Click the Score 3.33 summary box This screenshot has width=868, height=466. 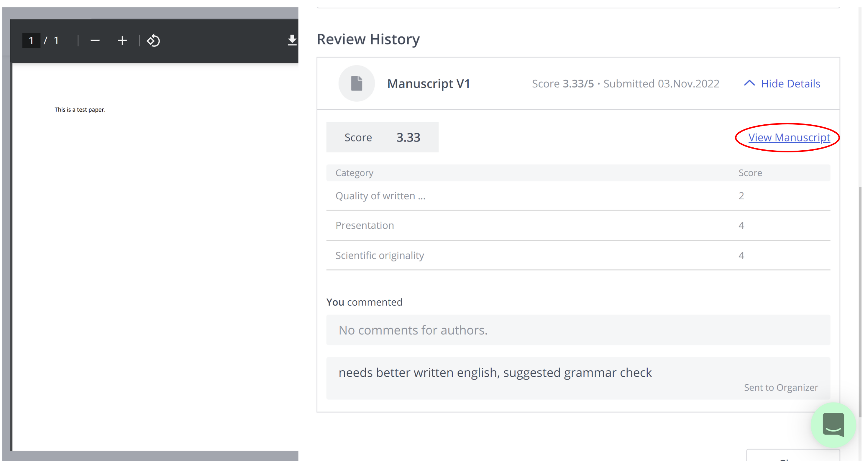[383, 137]
